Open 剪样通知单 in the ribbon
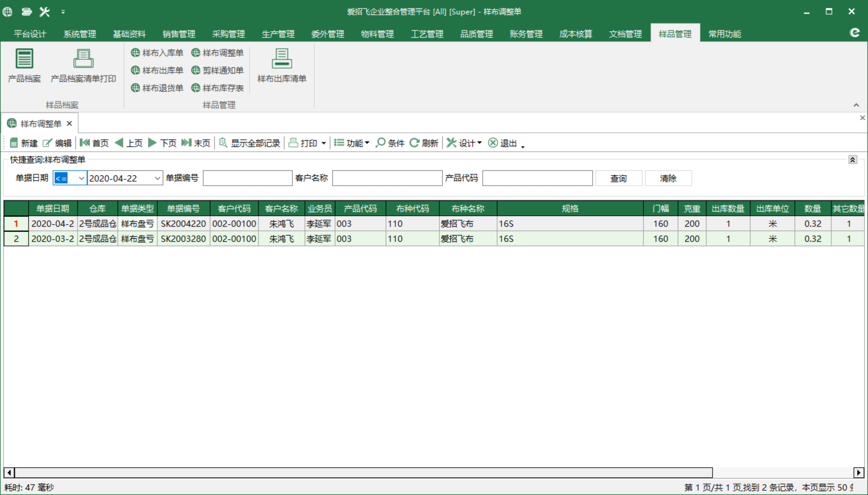The image size is (868, 495). [217, 70]
